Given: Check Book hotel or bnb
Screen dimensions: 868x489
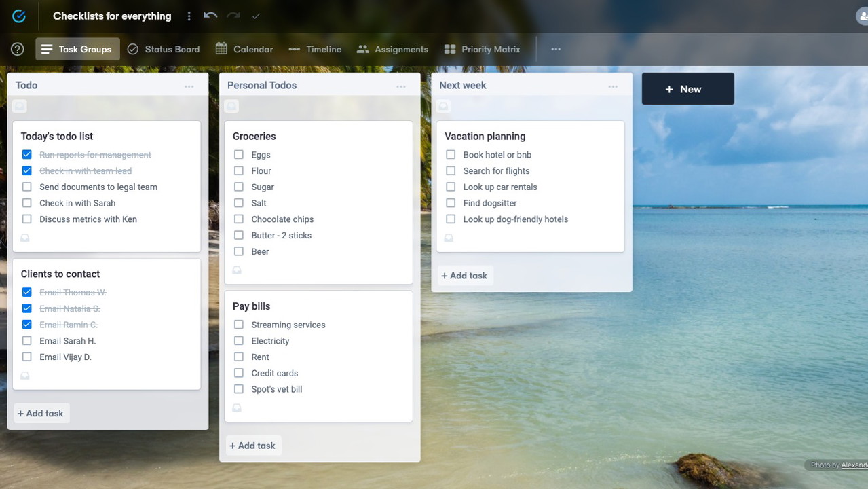Looking at the screenshot, I should pos(451,155).
